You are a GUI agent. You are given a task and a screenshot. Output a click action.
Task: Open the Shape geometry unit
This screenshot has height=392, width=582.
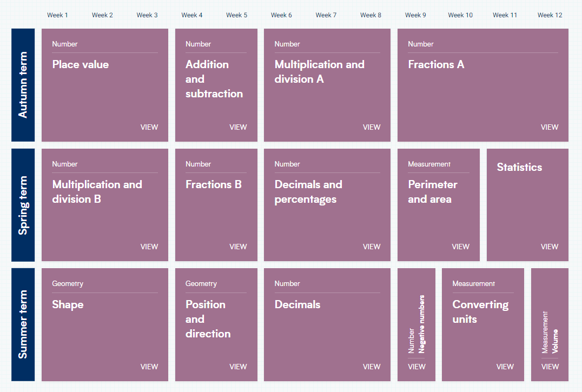pyautogui.click(x=149, y=366)
